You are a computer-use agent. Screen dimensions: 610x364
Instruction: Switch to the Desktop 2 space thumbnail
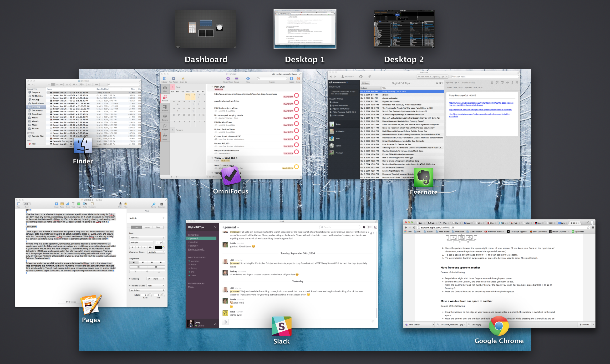(404, 29)
